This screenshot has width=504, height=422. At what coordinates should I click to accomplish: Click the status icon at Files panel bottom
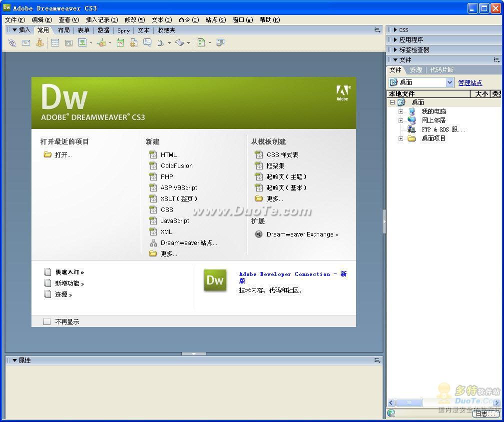391,413
